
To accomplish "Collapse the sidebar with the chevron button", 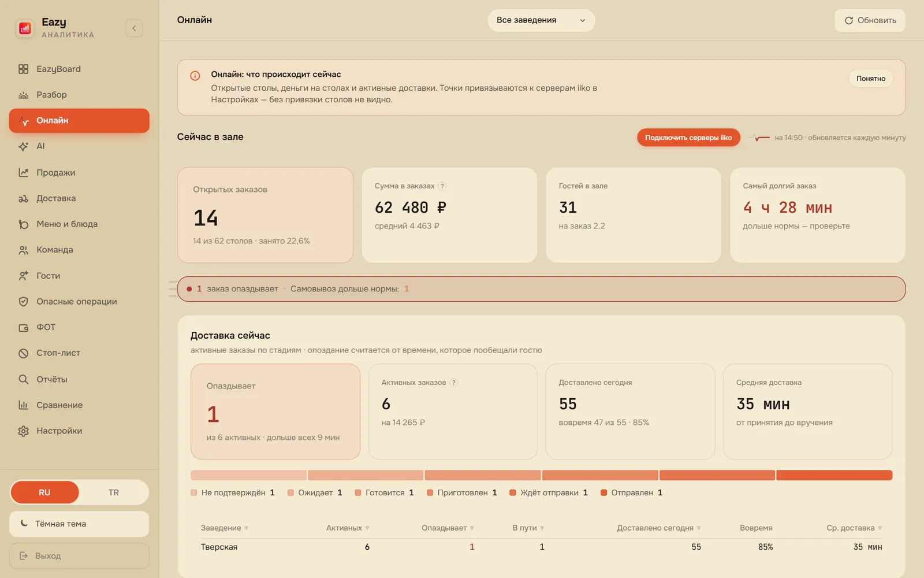I will coord(134,28).
